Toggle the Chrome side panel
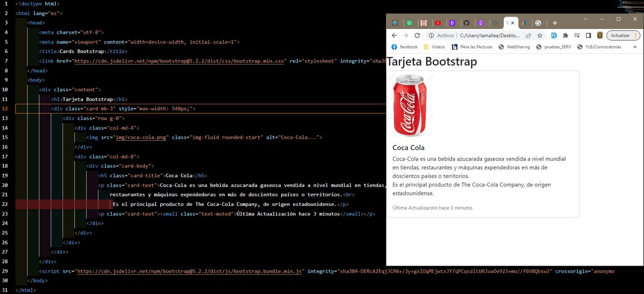The image size is (644, 294). [x=588, y=35]
